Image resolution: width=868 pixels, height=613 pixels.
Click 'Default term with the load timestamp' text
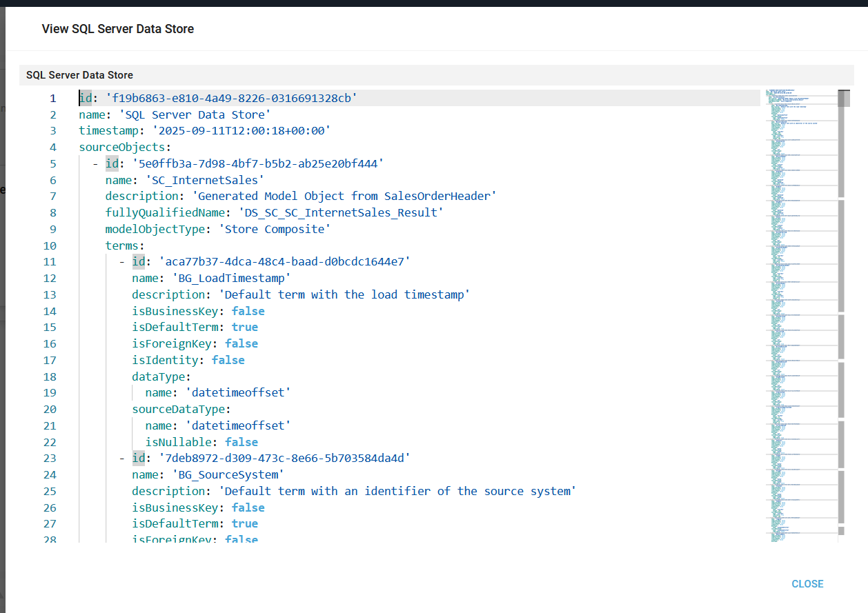pyautogui.click(x=344, y=294)
